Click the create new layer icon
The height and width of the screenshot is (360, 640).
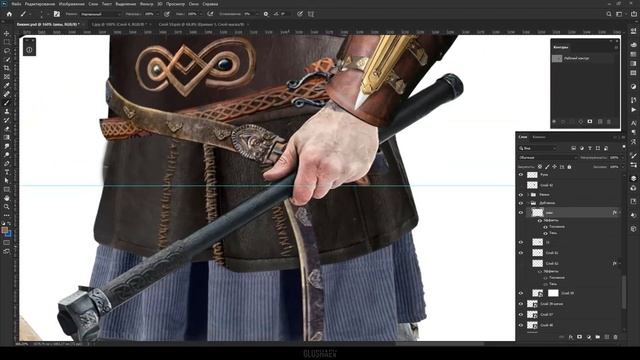tap(607, 337)
